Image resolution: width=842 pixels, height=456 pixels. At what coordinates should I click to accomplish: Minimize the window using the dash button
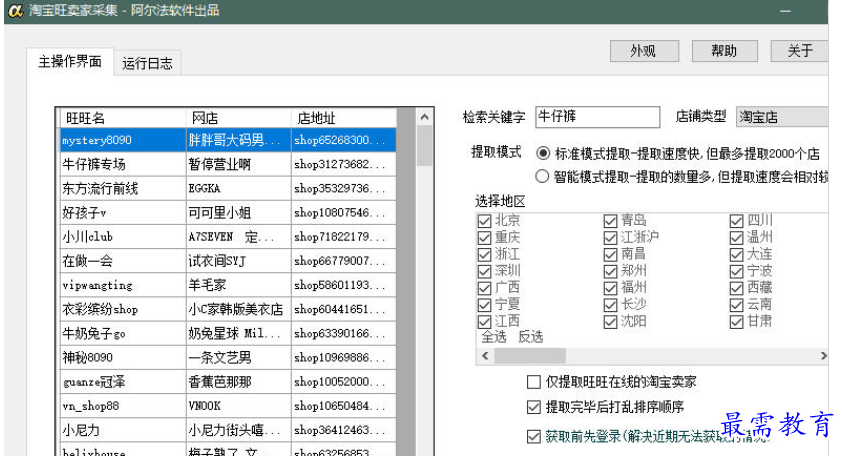[x=785, y=11]
